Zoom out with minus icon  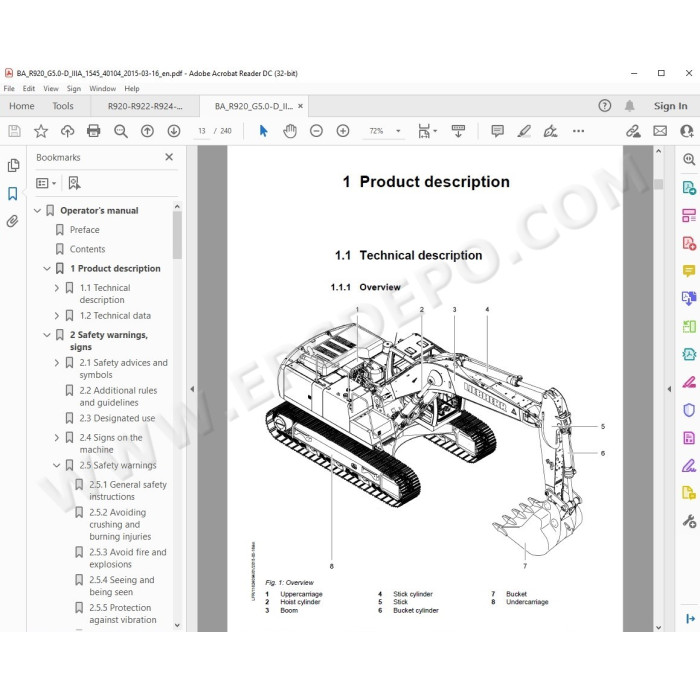tap(316, 131)
